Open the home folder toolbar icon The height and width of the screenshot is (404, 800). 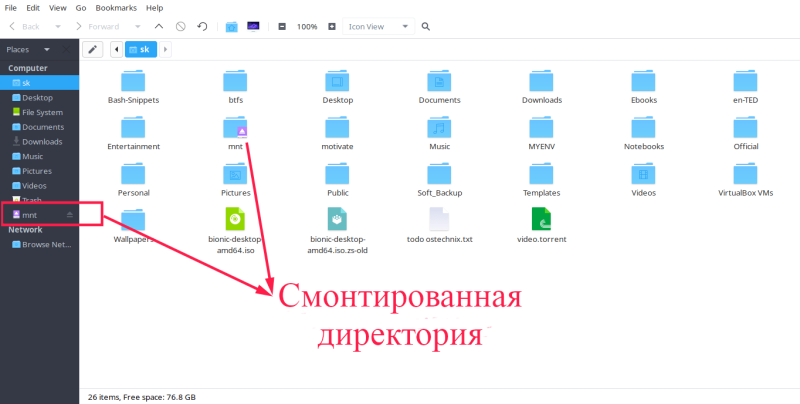232,26
